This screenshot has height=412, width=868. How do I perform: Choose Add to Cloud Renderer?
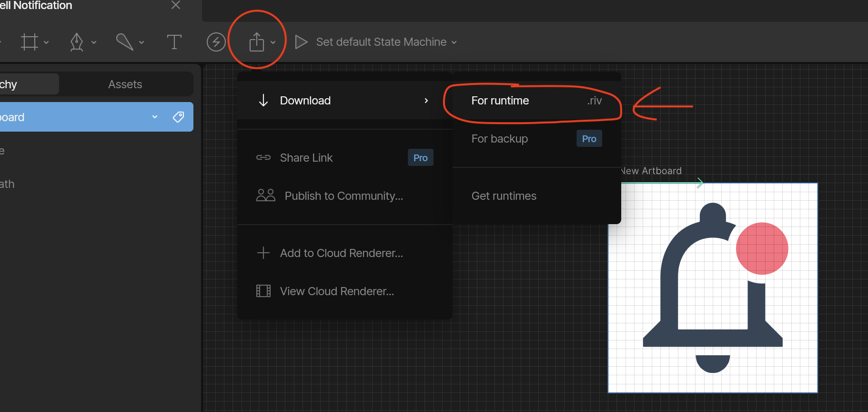click(345, 253)
